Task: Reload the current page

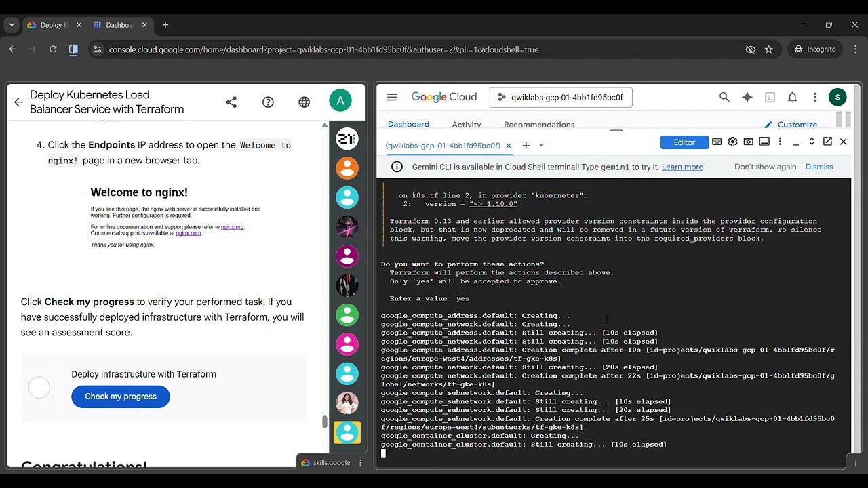Action: [53, 49]
